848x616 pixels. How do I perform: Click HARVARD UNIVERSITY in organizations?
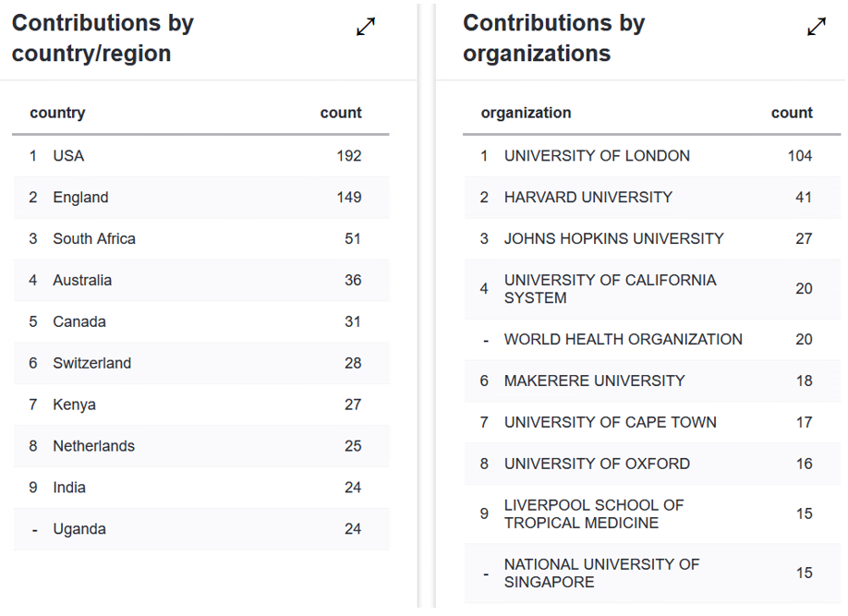pyautogui.click(x=588, y=198)
